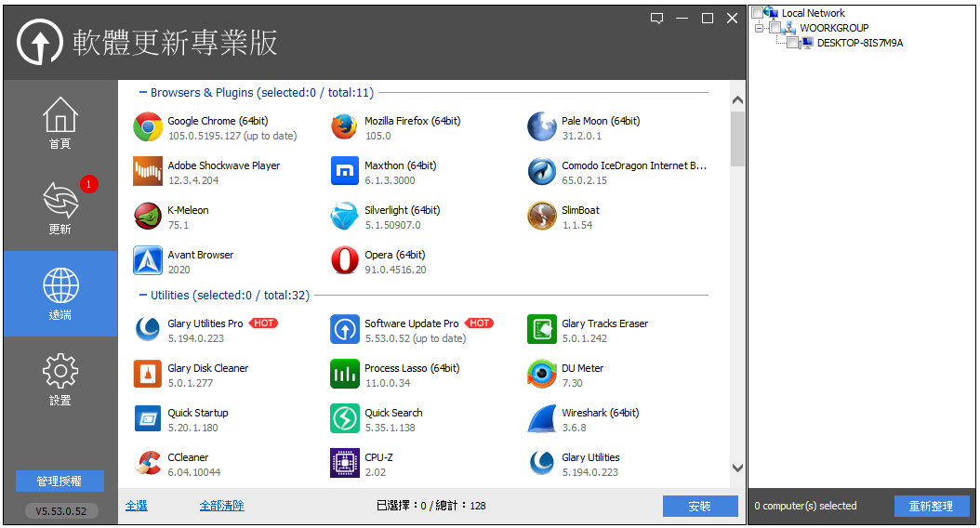Click the red update count badge
The image size is (980, 528).
coord(88,184)
